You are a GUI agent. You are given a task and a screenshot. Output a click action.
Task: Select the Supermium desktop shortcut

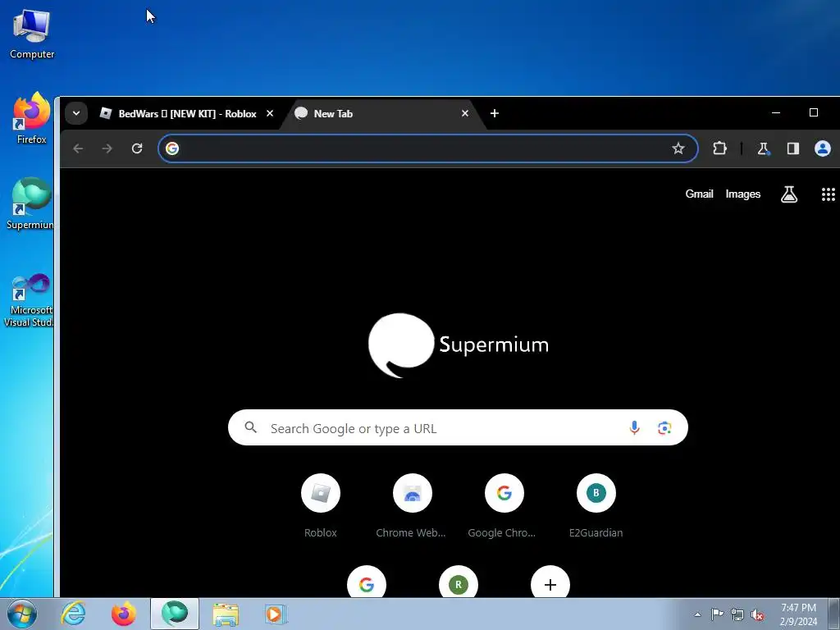tap(30, 203)
